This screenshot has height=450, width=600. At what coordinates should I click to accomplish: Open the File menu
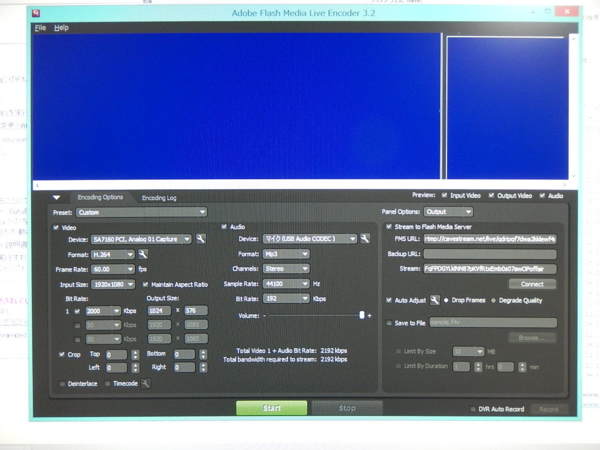pos(40,28)
